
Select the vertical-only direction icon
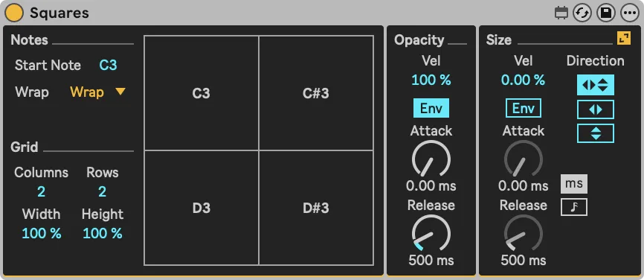point(596,133)
